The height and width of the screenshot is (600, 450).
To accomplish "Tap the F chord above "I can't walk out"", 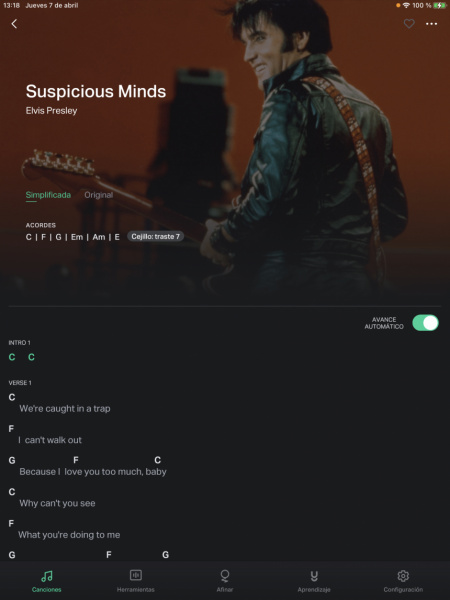I will 11,429.
